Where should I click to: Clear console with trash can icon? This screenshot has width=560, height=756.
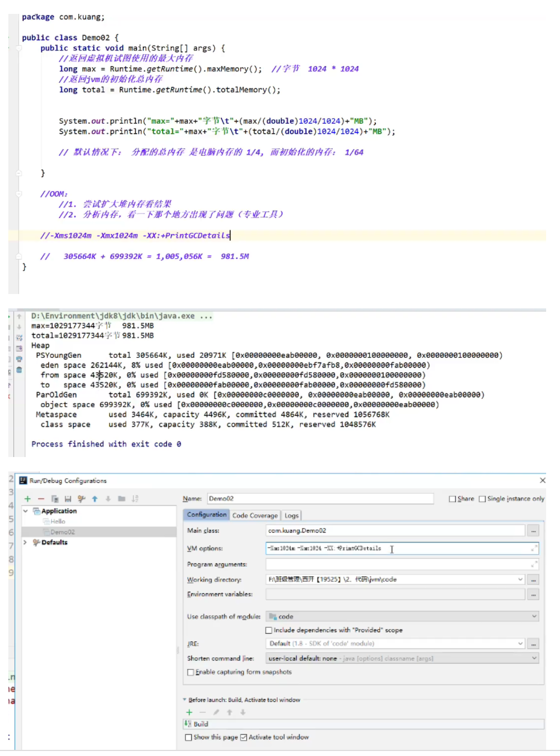pos(19,370)
